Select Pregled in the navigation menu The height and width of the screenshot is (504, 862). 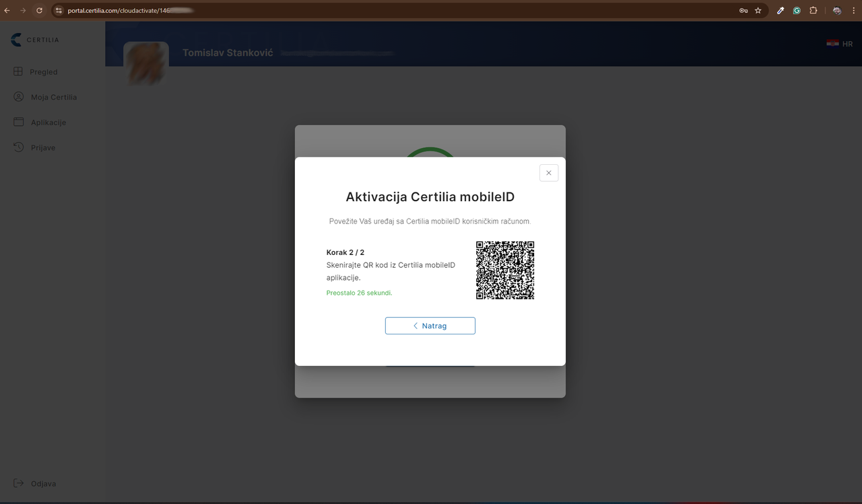point(43,71)
